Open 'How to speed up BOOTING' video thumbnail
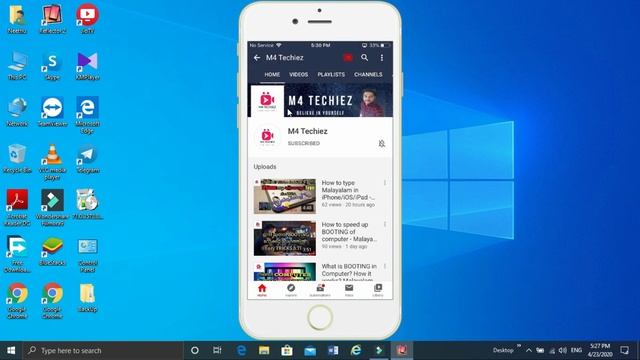Image resolution: width=640 pixels, height=360 pixels. [285, 238]
